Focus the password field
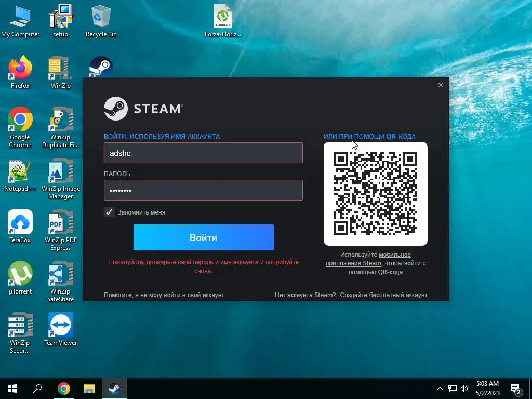Viewport: 532px width, 399px height. (203, 190)
